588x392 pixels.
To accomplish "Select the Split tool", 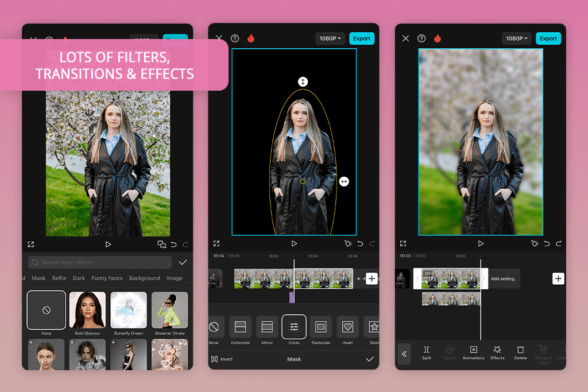I will pyautogui.click(x=427, y=353).
